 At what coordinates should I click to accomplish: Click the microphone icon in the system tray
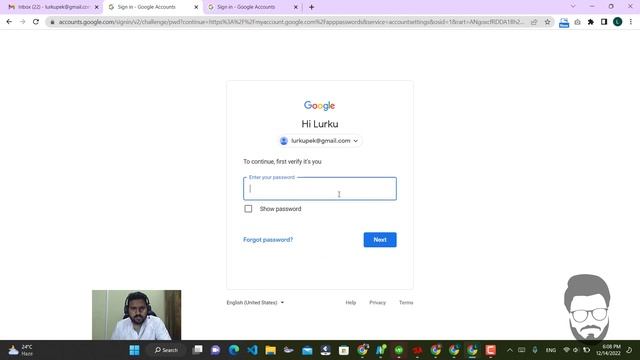click(x=535, y=350)
